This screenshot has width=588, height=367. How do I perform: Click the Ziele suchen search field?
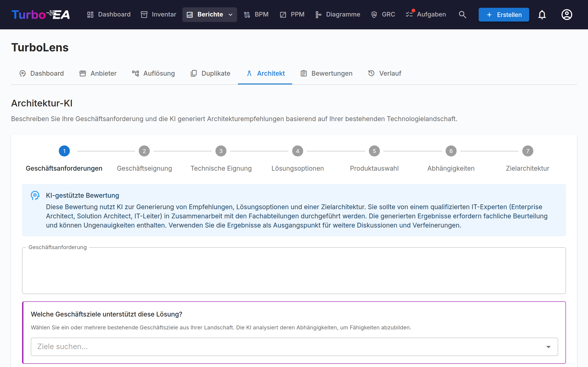click(x=294, y=347)
